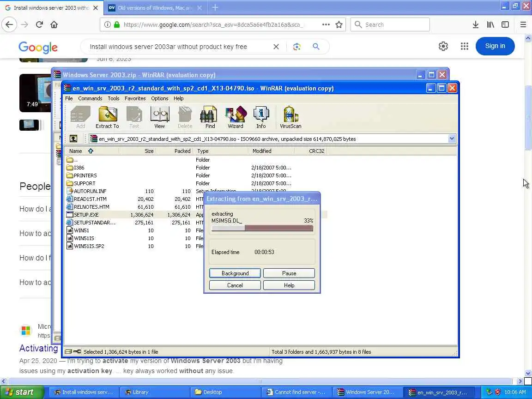Viewport: 532px width, 399px height.
Task: Sort file list by CRC32 column
Action: pos(310,151)
